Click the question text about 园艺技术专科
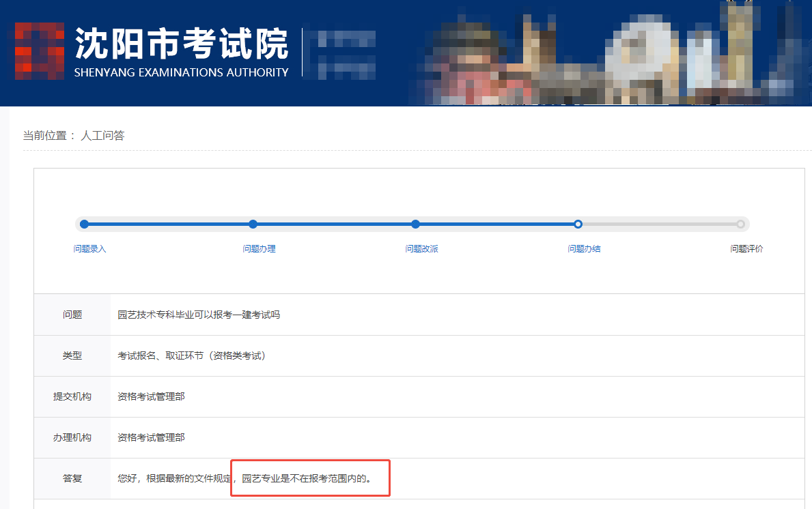 click(x=199, y=315)
